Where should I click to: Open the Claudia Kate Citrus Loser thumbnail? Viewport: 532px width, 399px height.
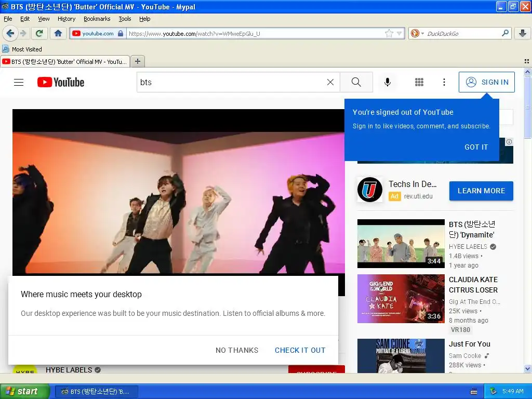pyautogui.click(x=401, y=299)
